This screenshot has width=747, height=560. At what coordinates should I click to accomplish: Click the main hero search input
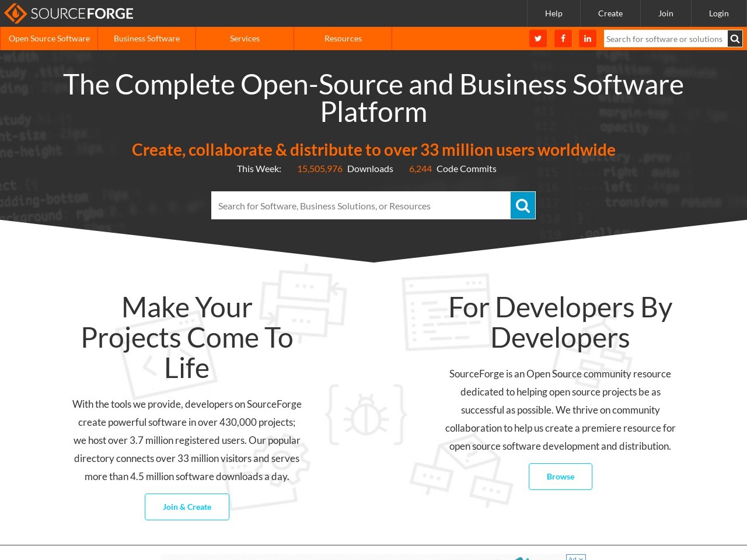click(x=361, y=205)
